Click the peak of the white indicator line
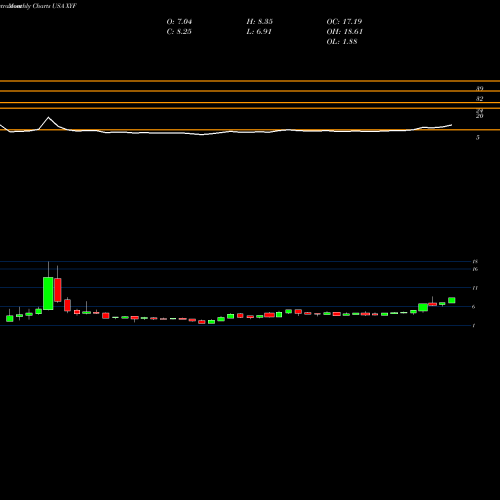The image size is (500, 500). point(49,117)
